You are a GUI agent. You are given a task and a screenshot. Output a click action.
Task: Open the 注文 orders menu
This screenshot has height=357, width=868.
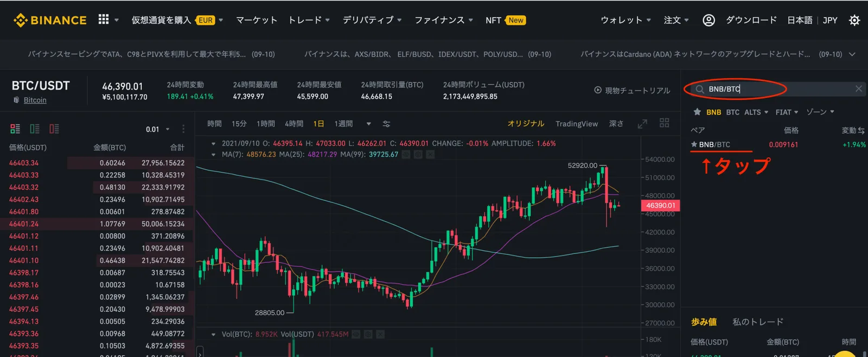pos(676,20)
